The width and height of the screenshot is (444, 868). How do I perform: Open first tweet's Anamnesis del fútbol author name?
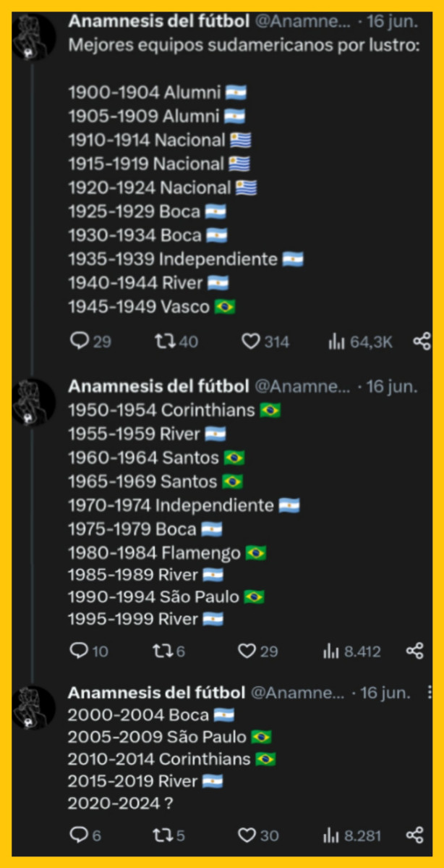[x=158, y=21]
